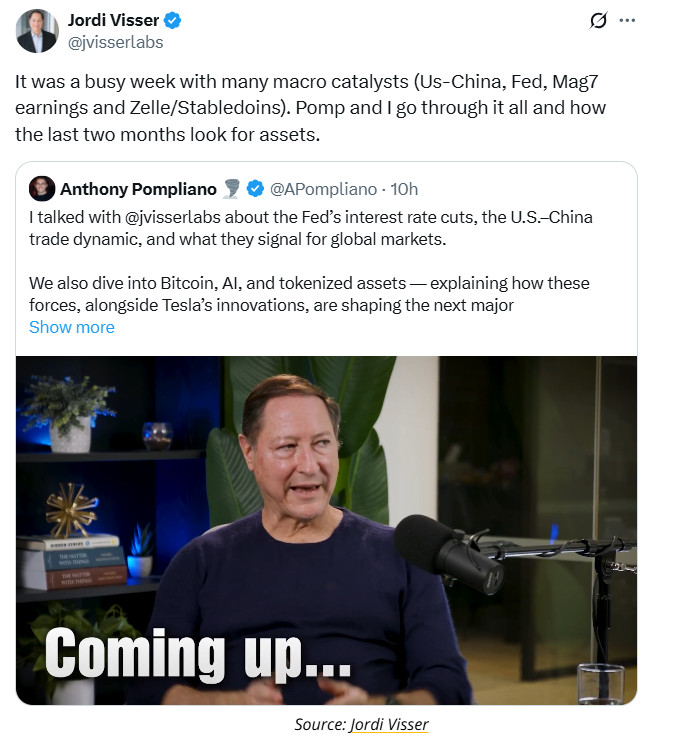Open the Grok slashed-circle icon

(598, 20)
